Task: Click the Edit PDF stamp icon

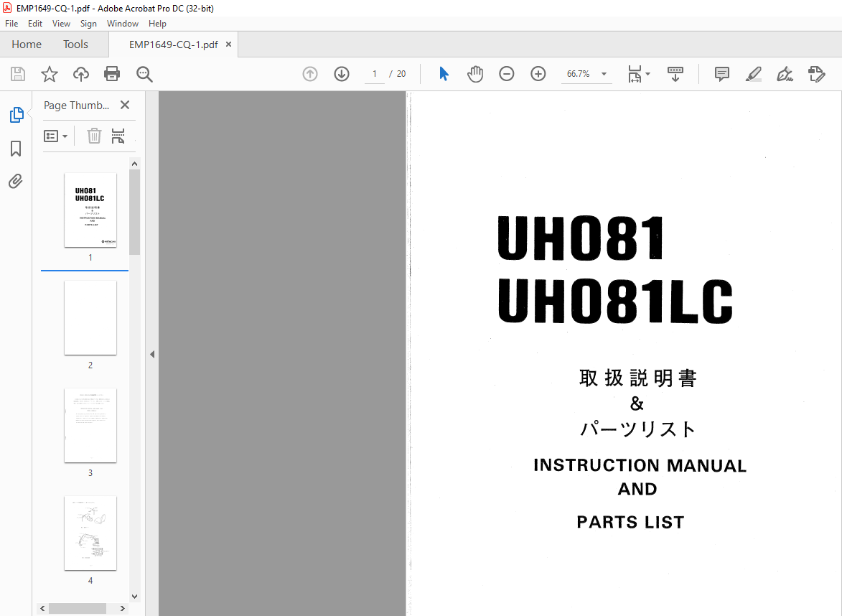Action: pyautogui.click(x=816, y=74)
